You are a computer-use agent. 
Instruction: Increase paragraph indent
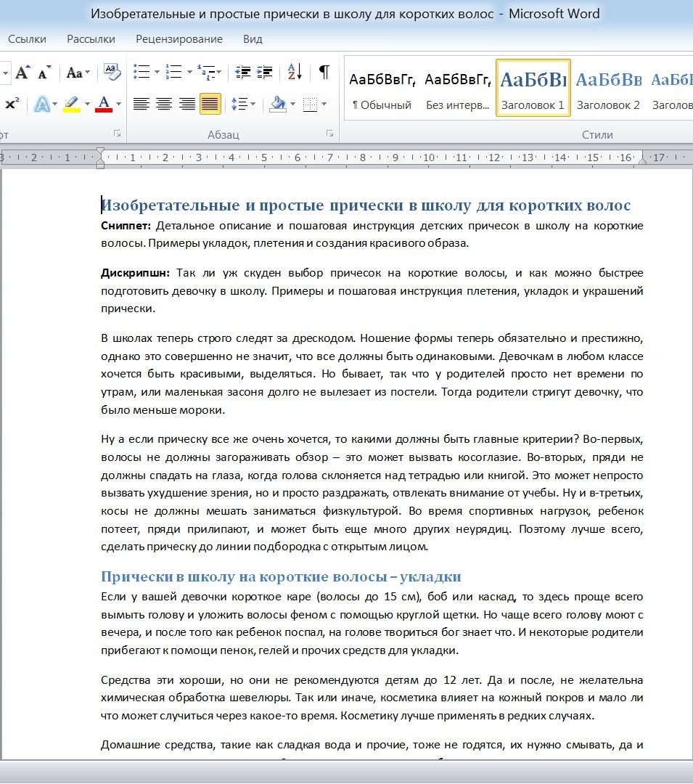tap(265, 73)
